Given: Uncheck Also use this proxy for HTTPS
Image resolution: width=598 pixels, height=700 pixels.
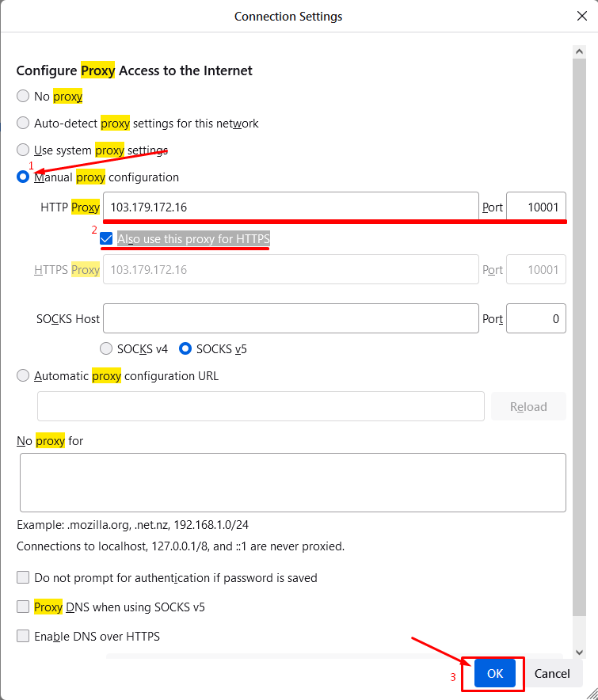Looking at the screenshot, I should click(x=107, y=239).
